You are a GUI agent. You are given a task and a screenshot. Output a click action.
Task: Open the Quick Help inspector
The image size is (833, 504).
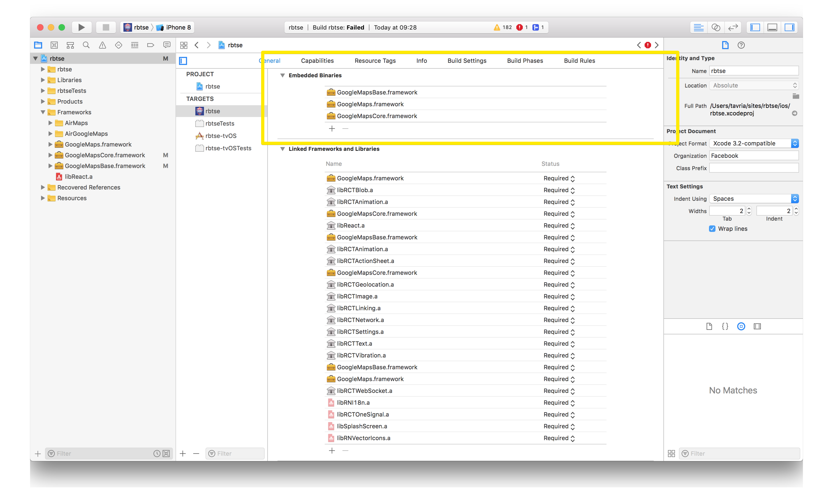coord(741,45)
